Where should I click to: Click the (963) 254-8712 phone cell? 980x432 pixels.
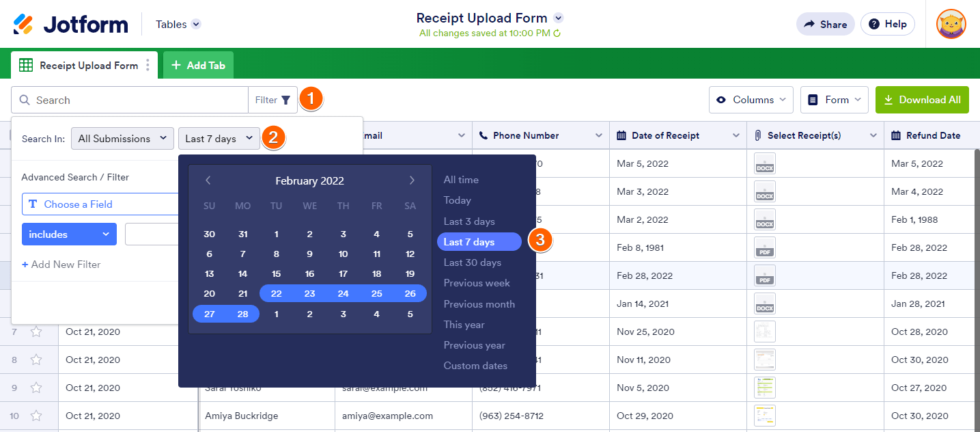[x=541, y=416]
